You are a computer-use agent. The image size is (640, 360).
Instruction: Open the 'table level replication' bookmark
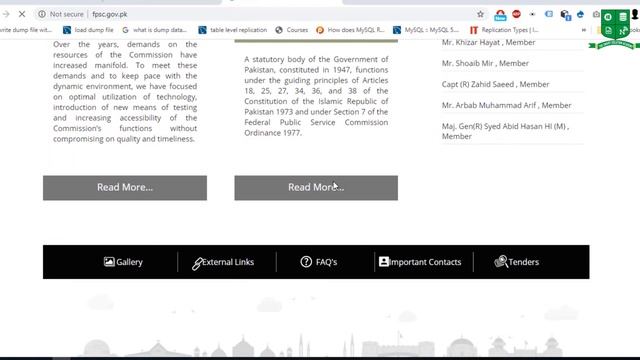(x=233, y=30)
